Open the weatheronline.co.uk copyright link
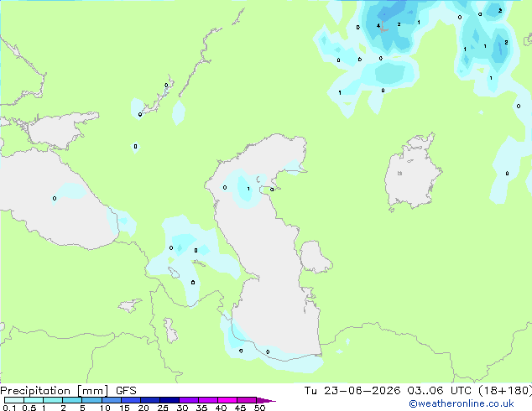532x411 pixels. pyautogui.click(x=462, y=403)
